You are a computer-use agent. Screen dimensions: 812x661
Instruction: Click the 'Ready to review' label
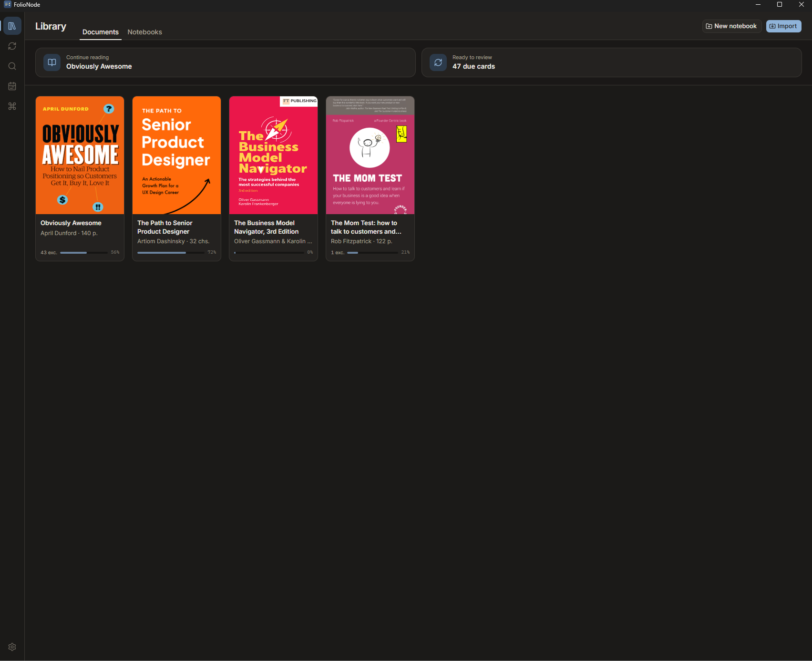[472, 57]
